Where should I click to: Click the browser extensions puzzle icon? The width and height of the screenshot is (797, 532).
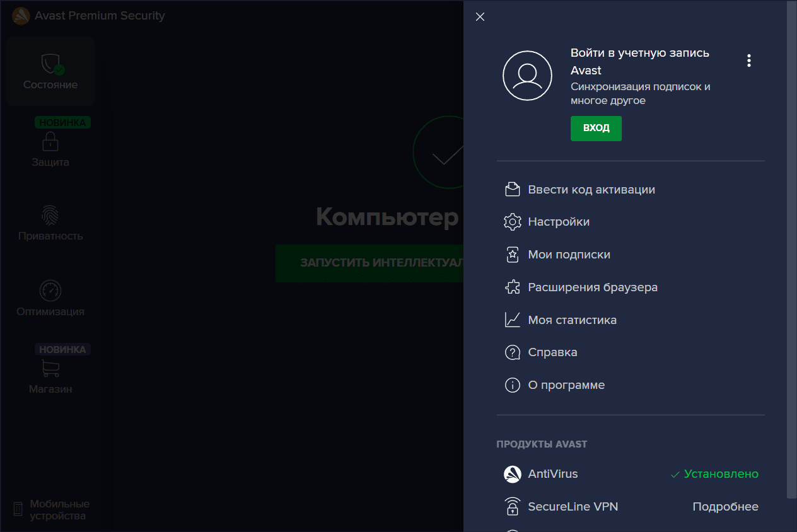coord(512,287)
